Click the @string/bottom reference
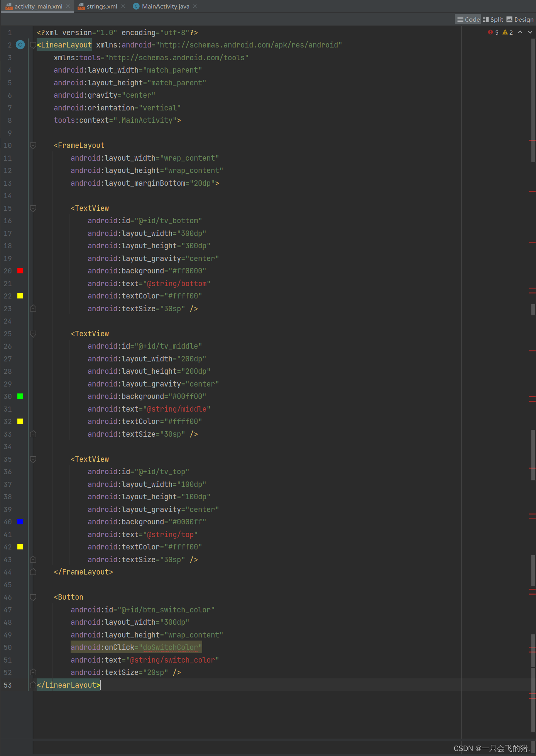The image size is (536, 756). (177, 283)
